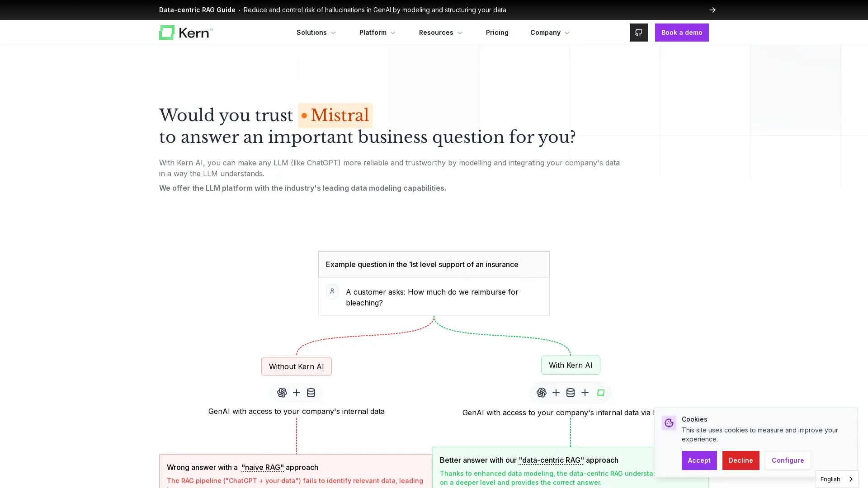Open the Resources dropdown

tap(440, 32)
